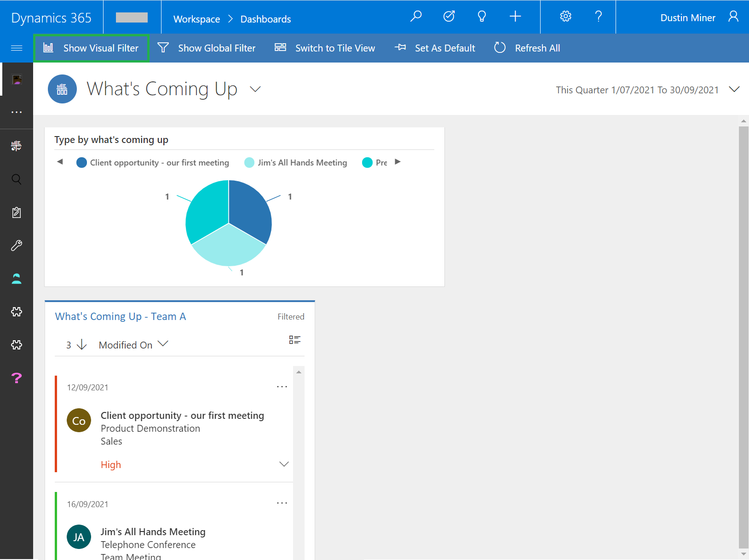
Task: Open the task flow checkmark icon
Action: point(449,17)
